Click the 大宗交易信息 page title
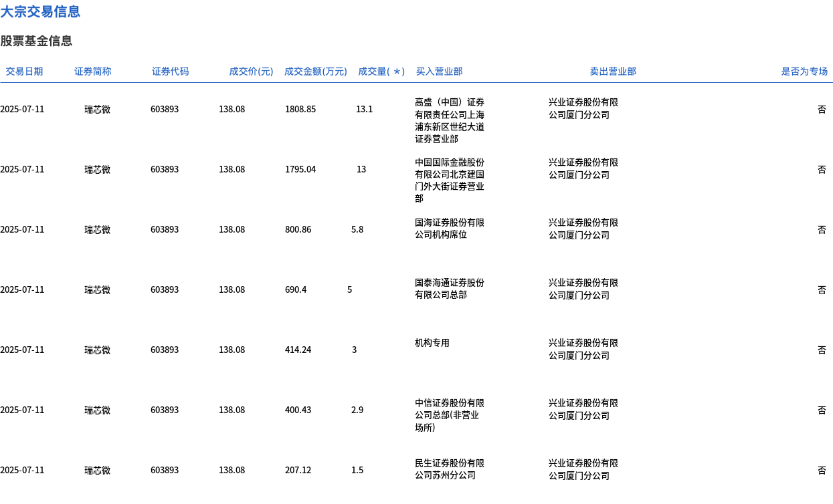 point(40,11)
